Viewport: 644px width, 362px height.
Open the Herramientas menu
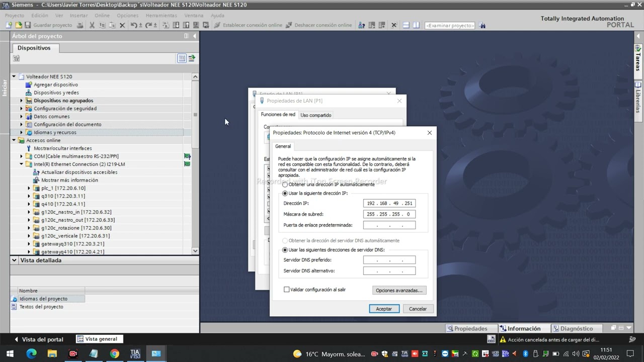click(162, 16)
